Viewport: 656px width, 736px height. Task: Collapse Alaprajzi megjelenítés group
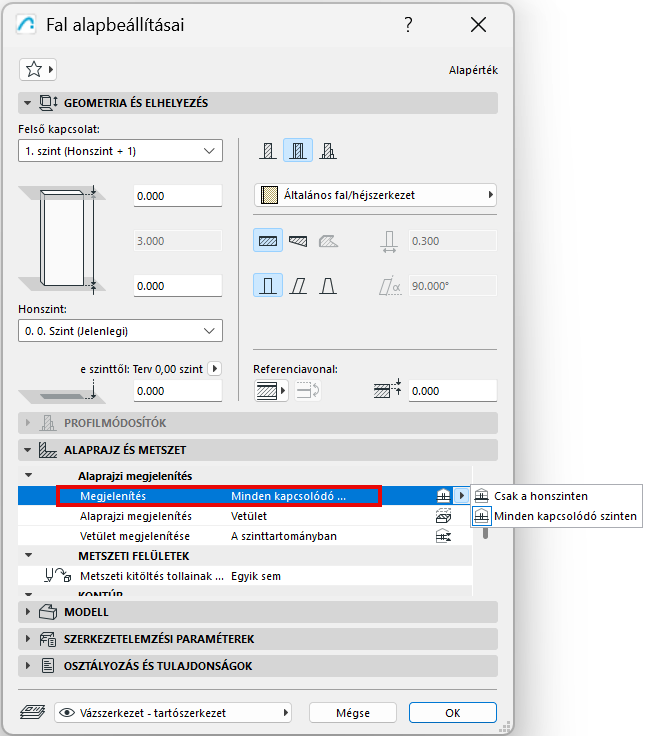[29, 475]
